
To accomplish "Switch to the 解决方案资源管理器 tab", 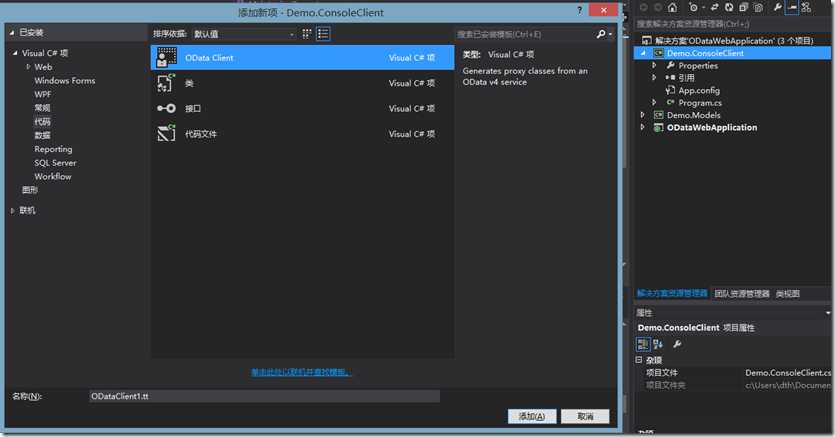I will 672,293.
